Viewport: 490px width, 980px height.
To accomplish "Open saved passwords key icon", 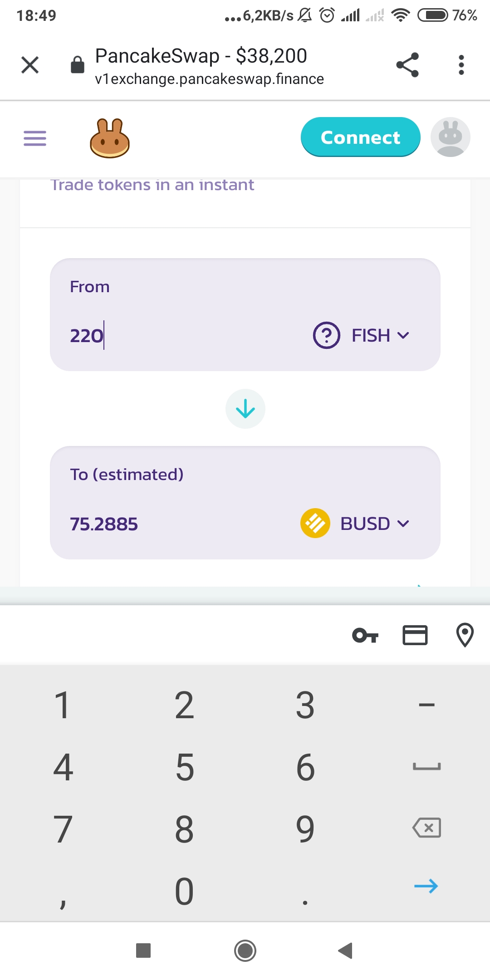I will click(x=365, y=635).
